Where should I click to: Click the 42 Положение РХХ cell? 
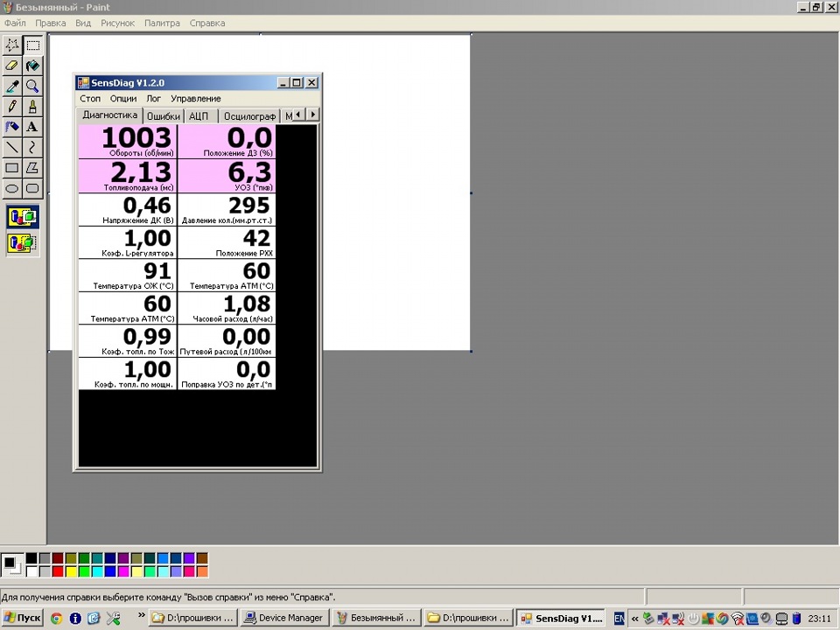[227, 242]
